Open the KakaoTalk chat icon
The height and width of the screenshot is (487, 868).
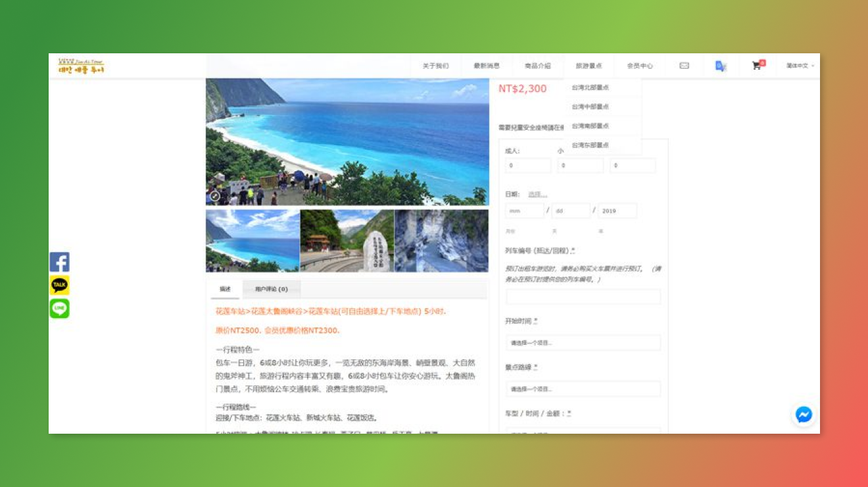point(59,285)
